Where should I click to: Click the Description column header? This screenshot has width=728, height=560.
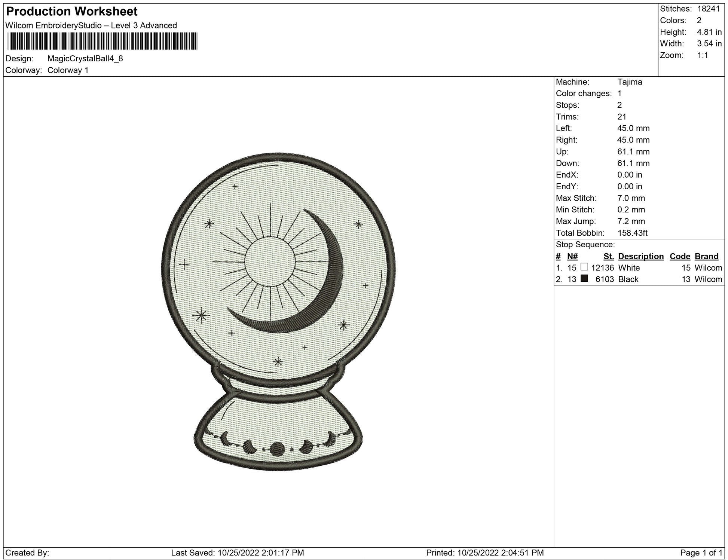click(641, 256)
